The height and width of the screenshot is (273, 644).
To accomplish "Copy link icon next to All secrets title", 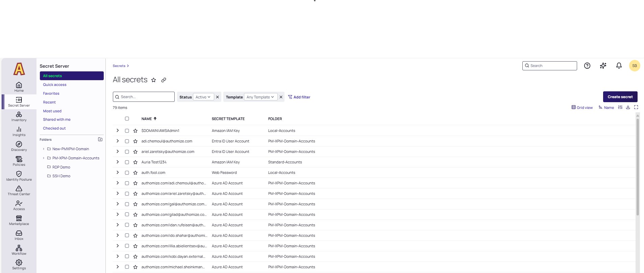I will click(164, 80).
